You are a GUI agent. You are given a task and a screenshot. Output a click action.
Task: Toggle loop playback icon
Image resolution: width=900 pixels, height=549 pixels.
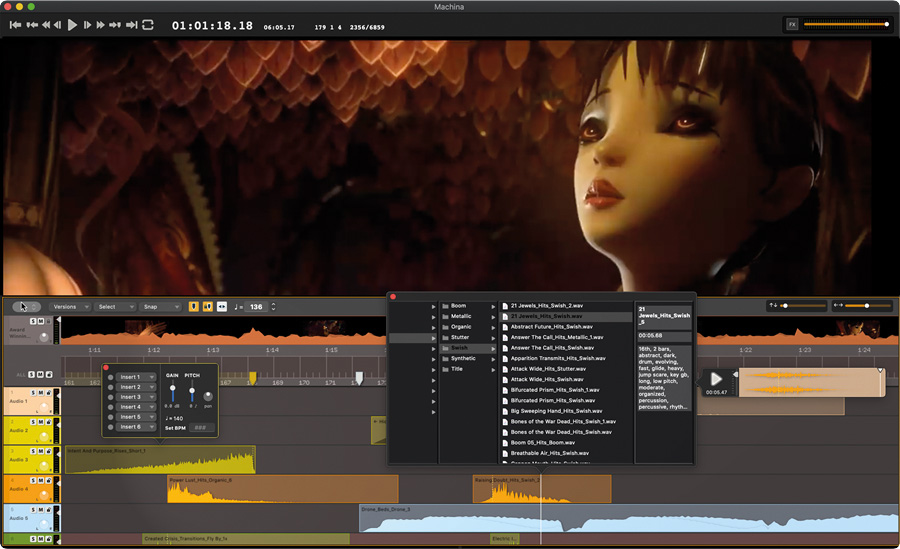(148, 25)
